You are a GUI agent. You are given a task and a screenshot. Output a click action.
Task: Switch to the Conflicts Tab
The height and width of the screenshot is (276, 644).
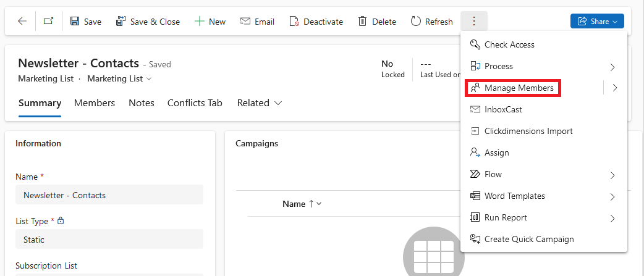195,103
